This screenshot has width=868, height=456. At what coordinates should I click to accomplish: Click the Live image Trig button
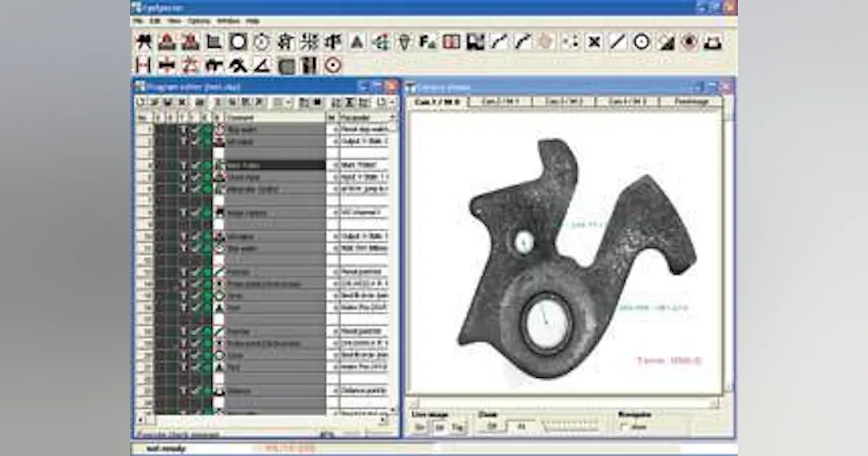456,427
